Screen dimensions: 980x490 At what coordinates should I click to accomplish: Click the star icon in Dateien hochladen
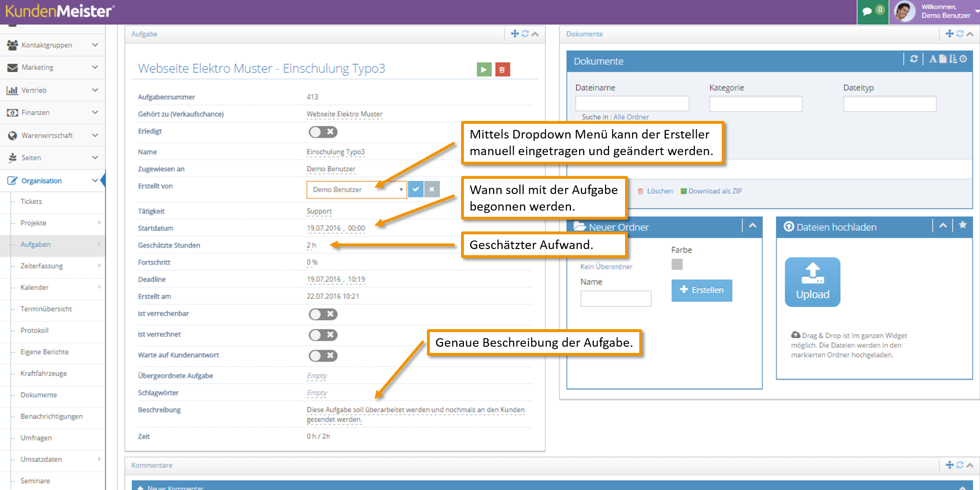[x=962, y=225]
